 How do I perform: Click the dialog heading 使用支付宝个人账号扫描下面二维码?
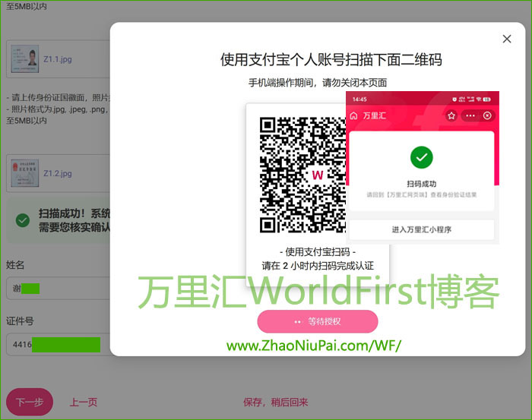(x=331, y=60)
